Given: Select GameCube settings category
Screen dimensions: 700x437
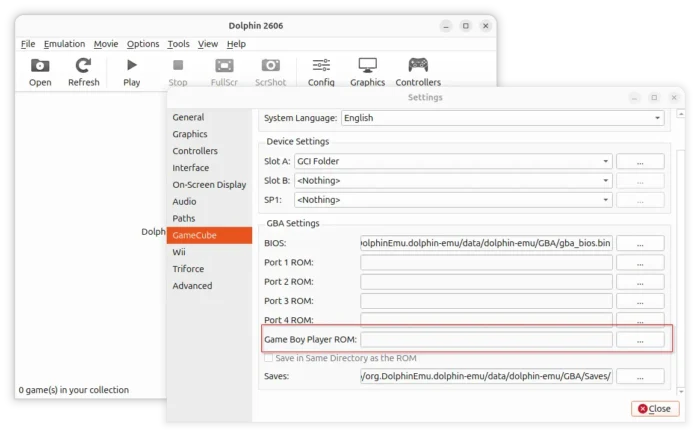Looking at the screenshot, I should coord(209,235).
